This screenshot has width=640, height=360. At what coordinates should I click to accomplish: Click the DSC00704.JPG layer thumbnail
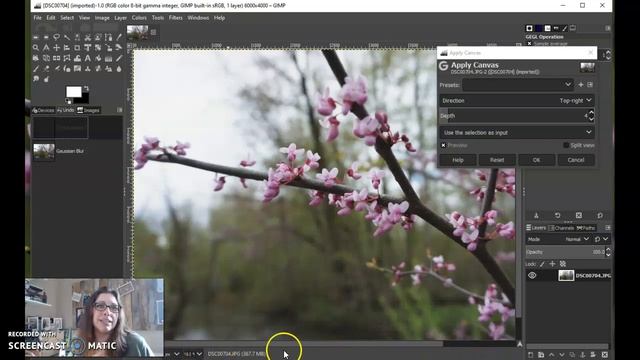coord(566,276)
